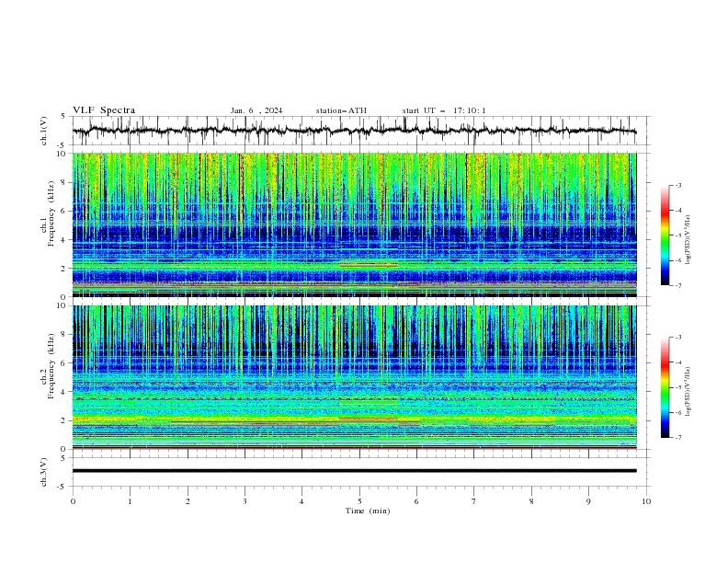This screenshot has height=563, width=728.
Task: Click time axis tick label "7"
Action: coord(474,501)
